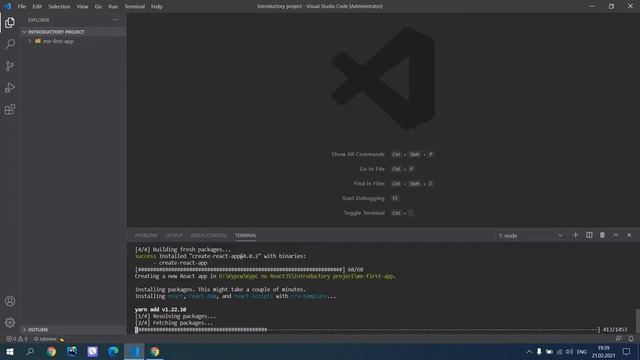Open Windows Action Center
This screenshot has width=640, height=360.
[627, 351]
